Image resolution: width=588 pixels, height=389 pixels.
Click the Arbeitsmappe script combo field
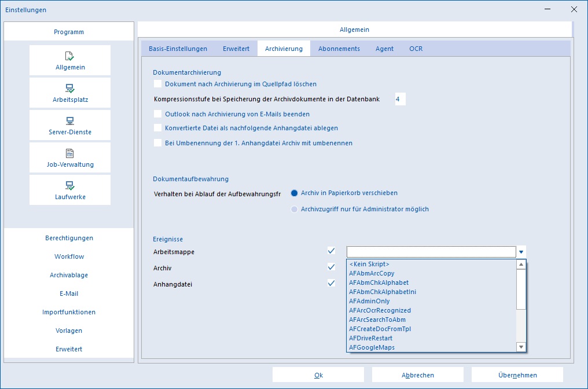tap(431, 252)
